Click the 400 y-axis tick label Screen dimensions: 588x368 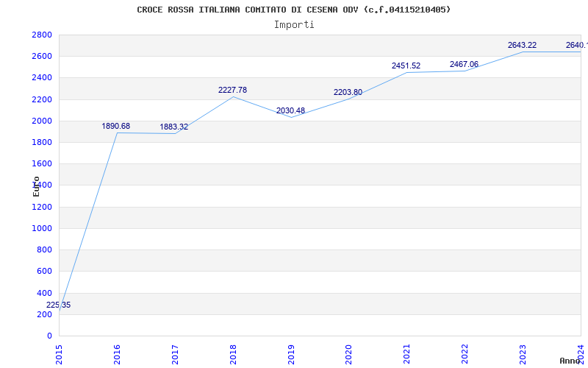click(45, 293)
